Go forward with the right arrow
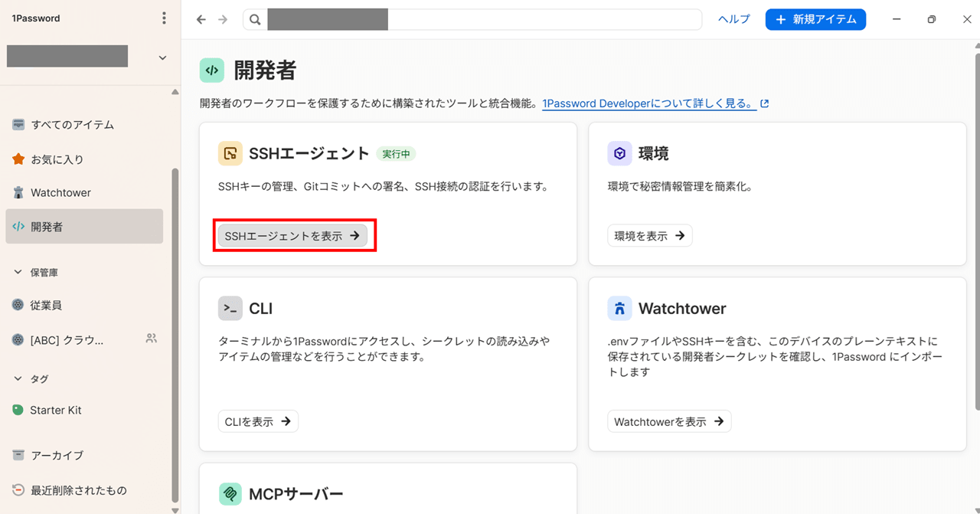 (x=223, y=19)
